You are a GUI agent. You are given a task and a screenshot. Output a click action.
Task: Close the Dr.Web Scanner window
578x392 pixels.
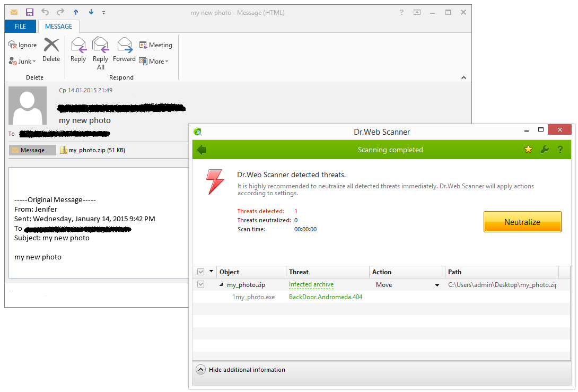[x=559, y=129]
